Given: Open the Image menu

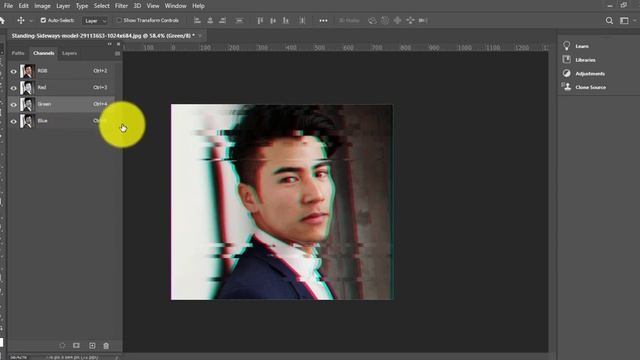Looking at the screenshot, I should (42, 6).
